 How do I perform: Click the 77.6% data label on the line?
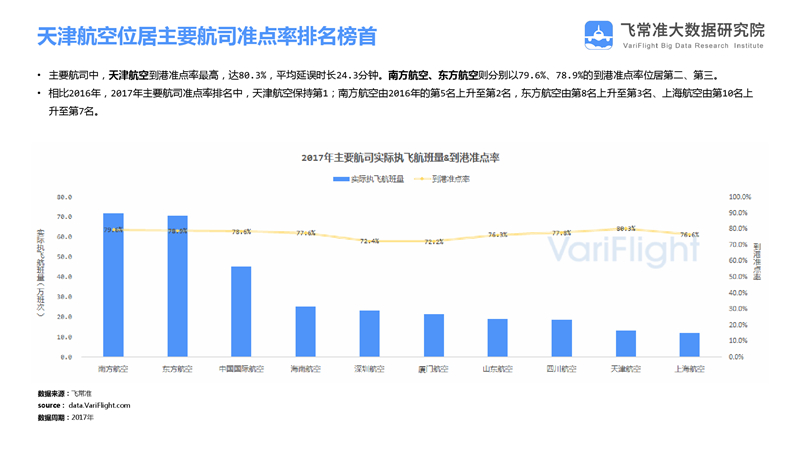tap(306, 233)
